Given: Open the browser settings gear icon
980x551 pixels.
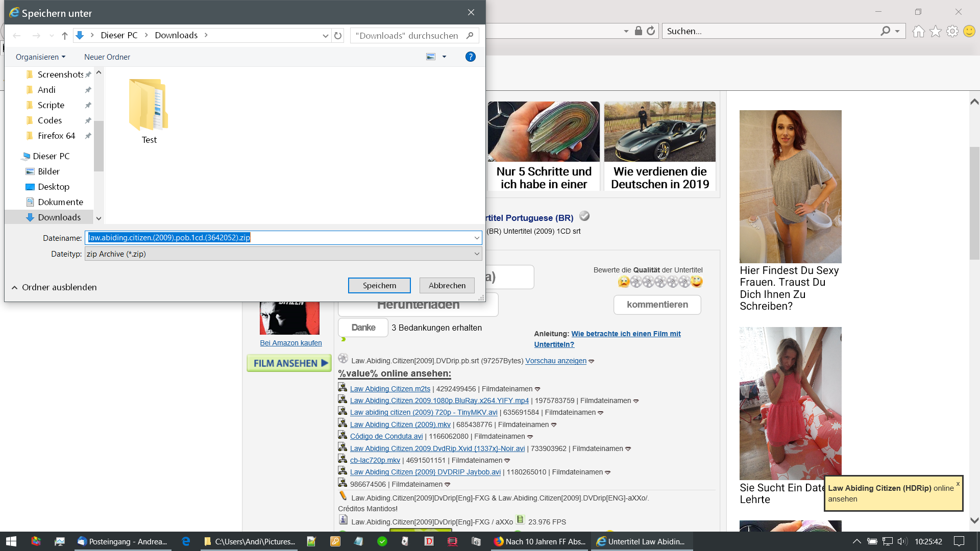Looking at the screenshot, I should pyautogui.click(x=952, y=32).
